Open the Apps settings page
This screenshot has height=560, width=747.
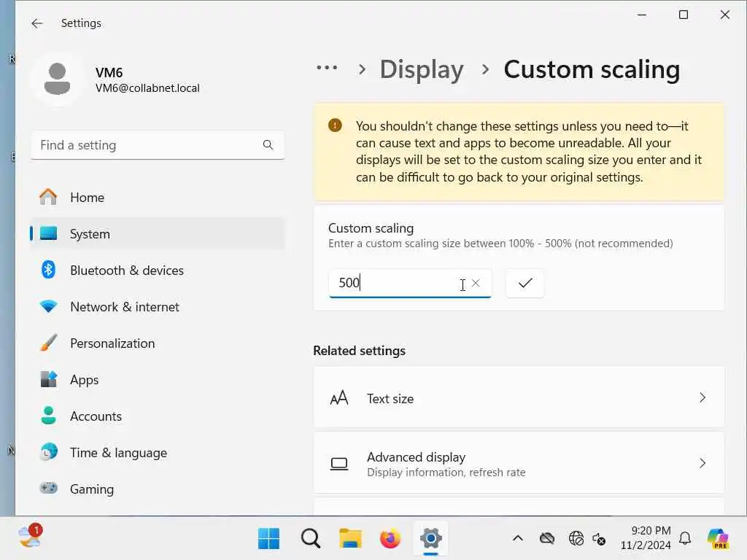tap(84, 380)
